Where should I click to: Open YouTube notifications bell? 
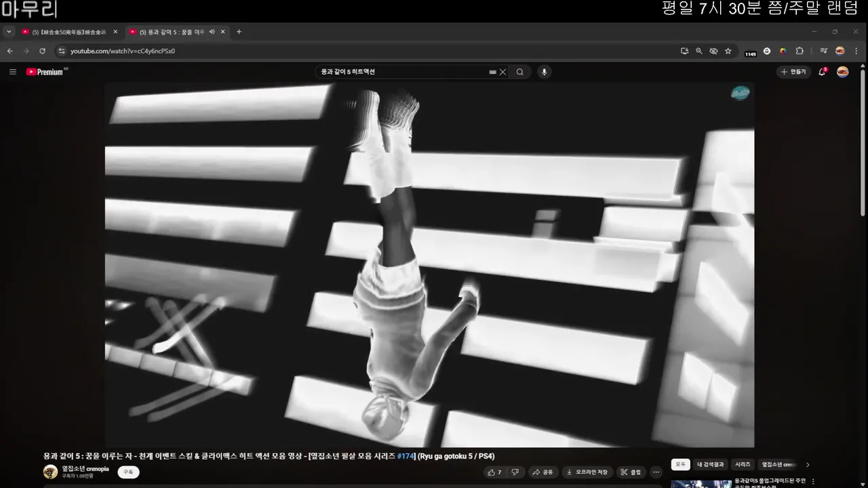tap(822, 72)
